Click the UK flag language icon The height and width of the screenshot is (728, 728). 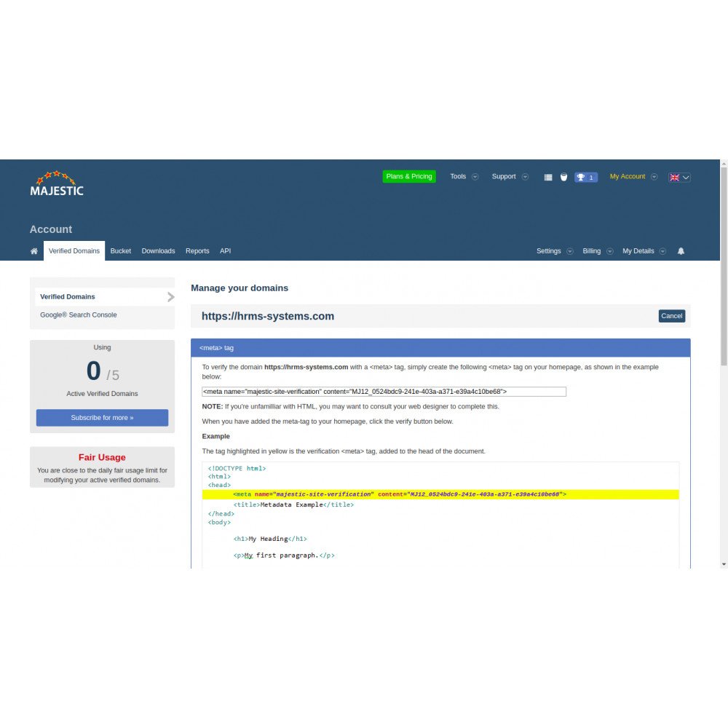pos(675,178)
